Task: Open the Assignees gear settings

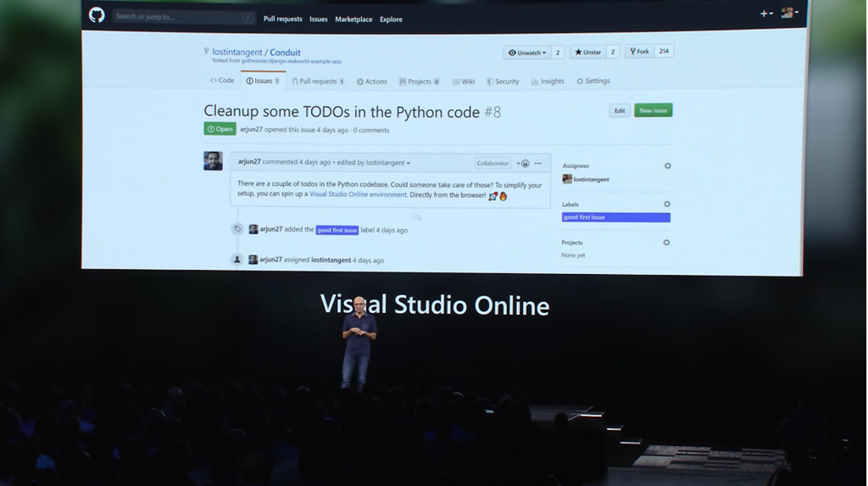Action: (x=668, y=165)
